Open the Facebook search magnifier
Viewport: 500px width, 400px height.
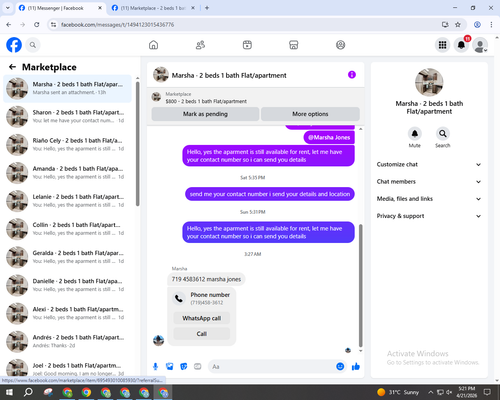pos(33,45)
